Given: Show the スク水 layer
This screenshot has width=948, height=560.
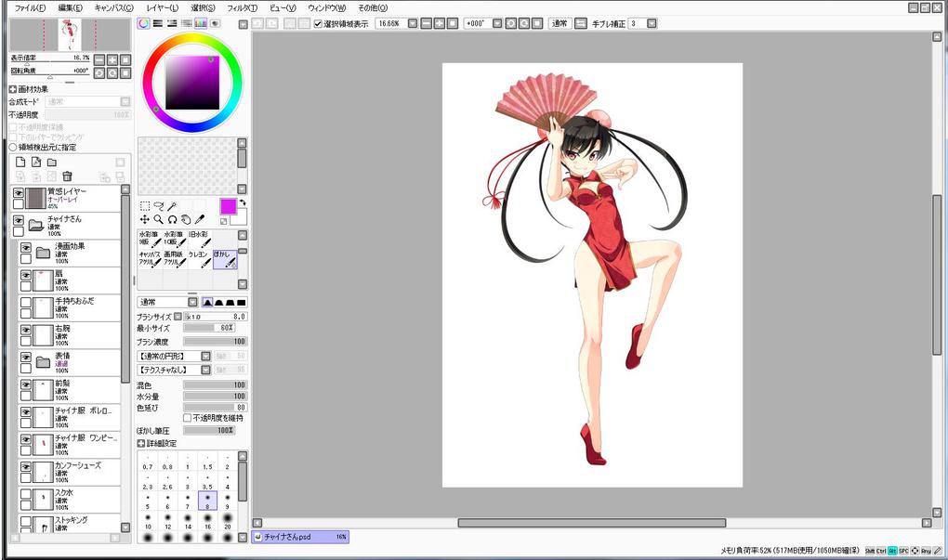Looking at the screenshot, I should (x=26, y=493).
